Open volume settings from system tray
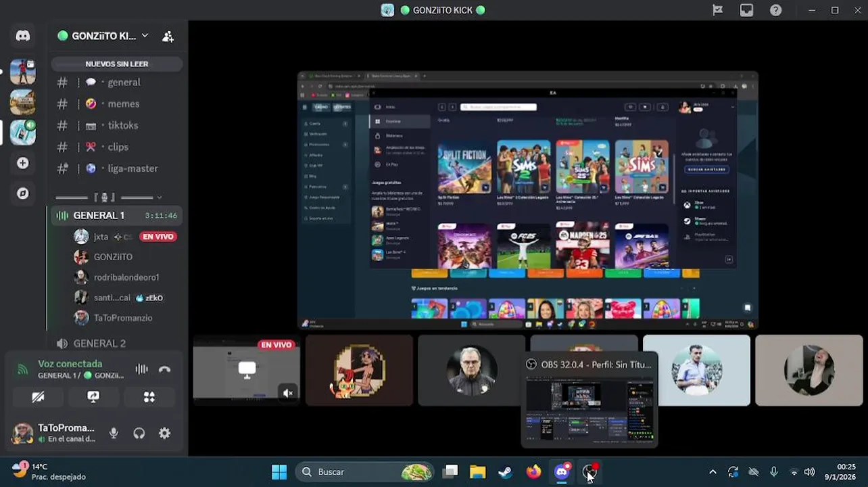The width and height of the screenshot is (868, 487). (x=809, y=472)
